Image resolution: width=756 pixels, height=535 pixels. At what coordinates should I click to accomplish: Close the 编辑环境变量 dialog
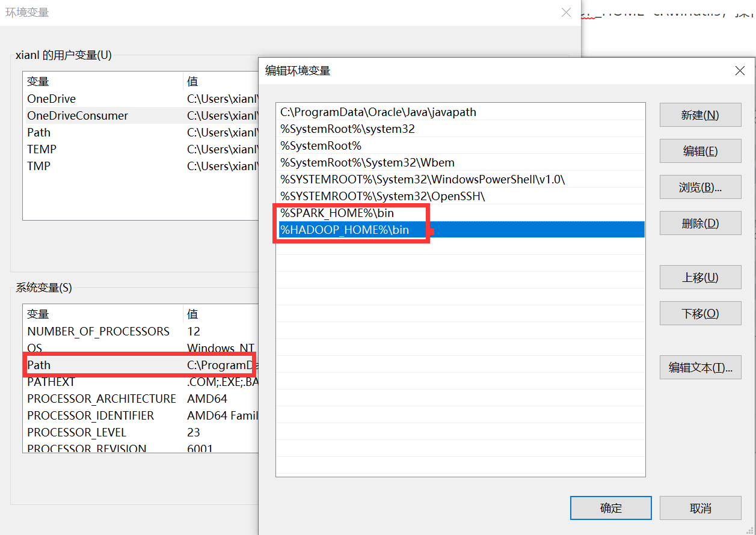[x=740, y=71]
